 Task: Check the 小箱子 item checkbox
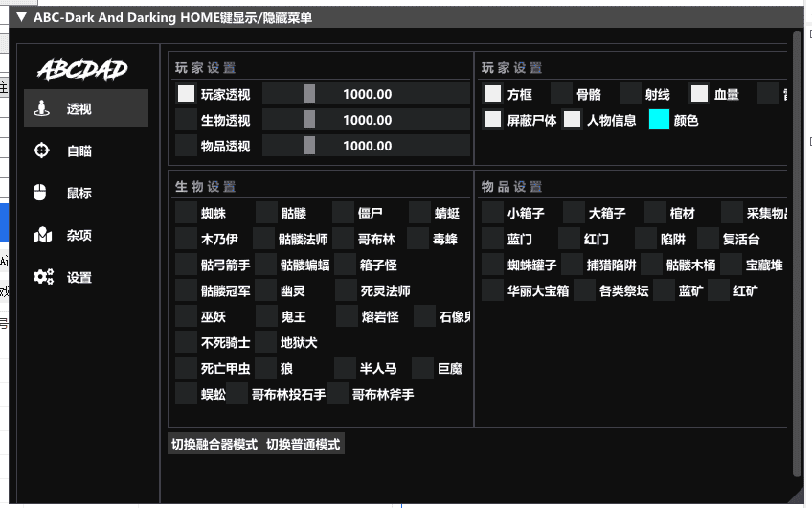[x=492, y=213]
